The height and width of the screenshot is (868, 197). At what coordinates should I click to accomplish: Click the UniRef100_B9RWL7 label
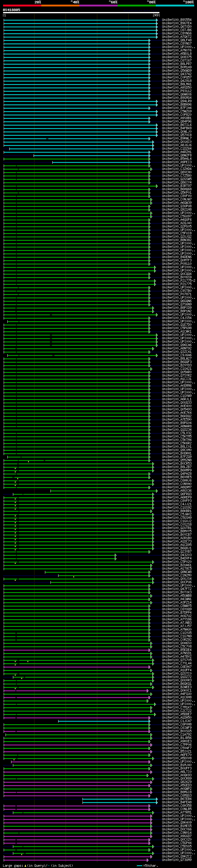pos(177,139)
